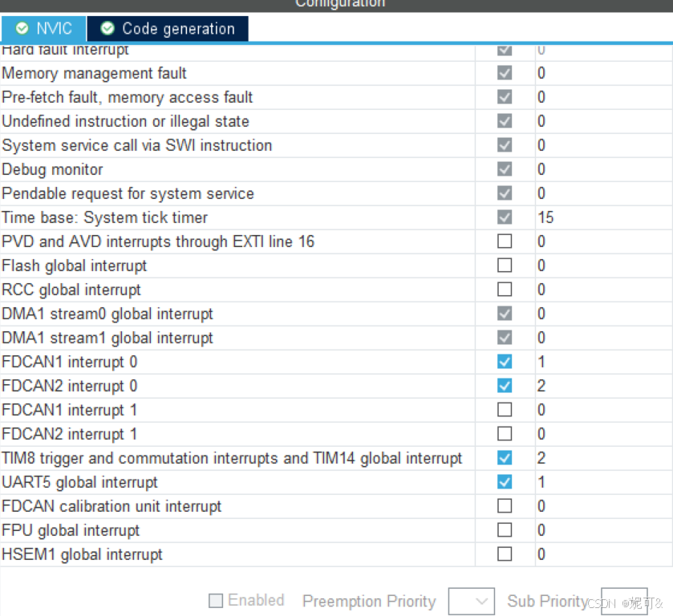Viewport: 673px width, 616px height.
Task: Tick the FPU global interrupt checkbox
Action: pos(505,530)
